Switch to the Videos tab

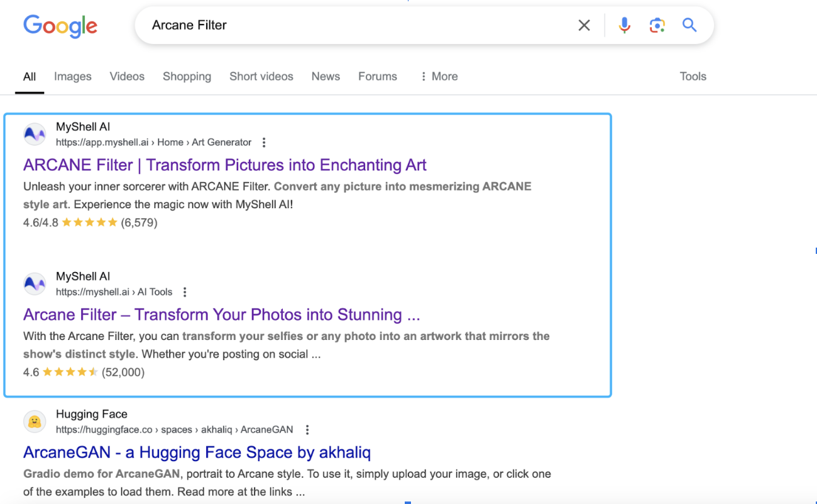tap(127, 77)
